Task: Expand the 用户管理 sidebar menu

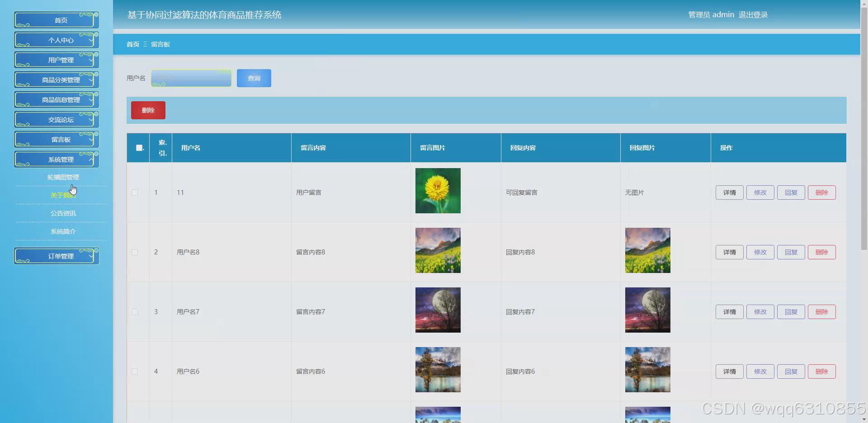Action: (57, 60)
